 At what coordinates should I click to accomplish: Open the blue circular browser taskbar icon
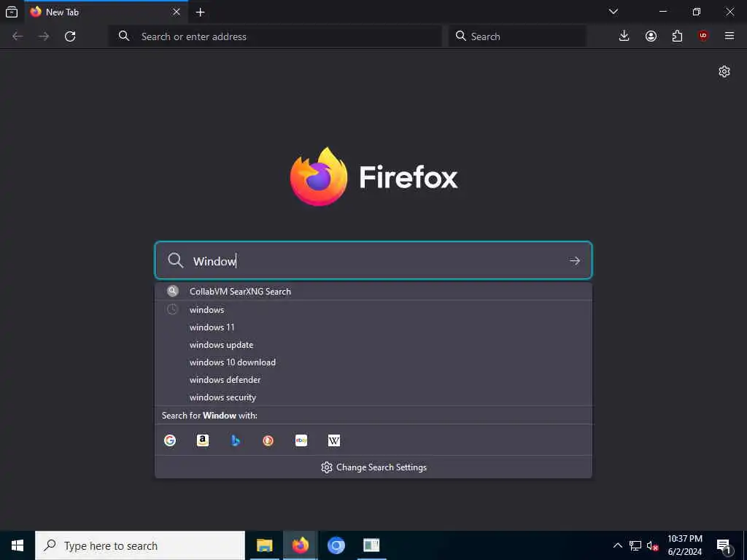pyautogui.click(x=336, y=545)
